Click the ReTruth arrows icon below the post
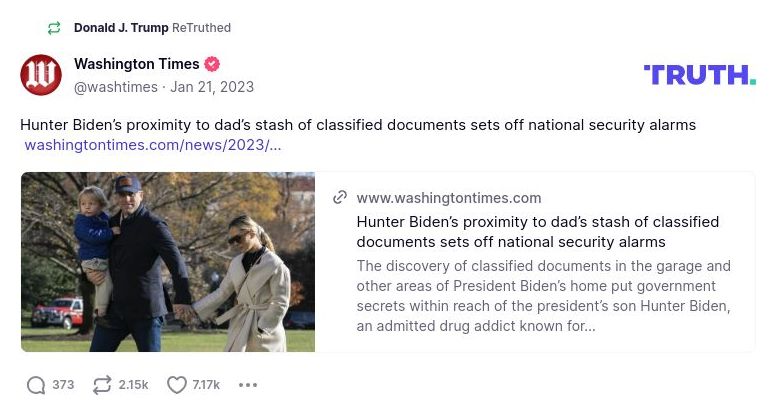This screenshot has height=415, width=777. 102,385
